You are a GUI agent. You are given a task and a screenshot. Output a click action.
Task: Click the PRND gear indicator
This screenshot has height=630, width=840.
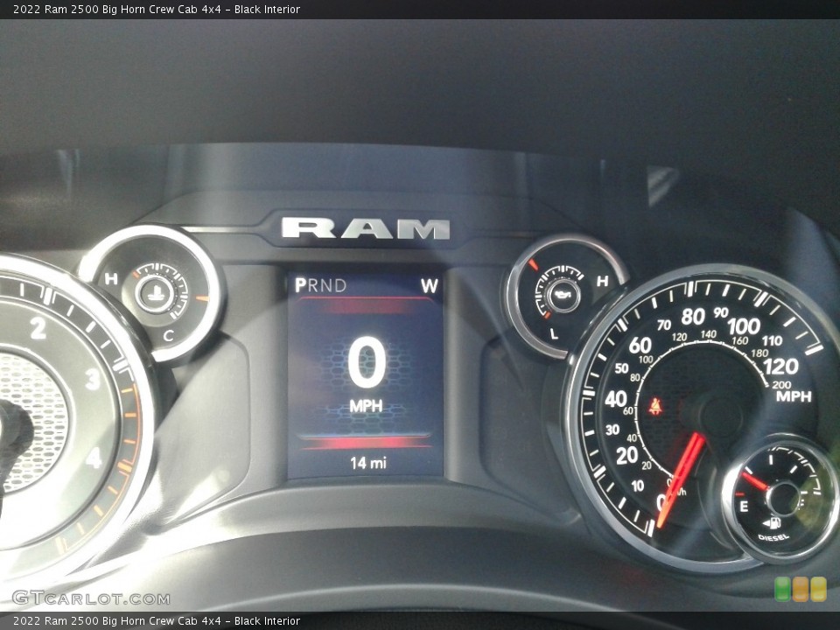coord(320,285)
